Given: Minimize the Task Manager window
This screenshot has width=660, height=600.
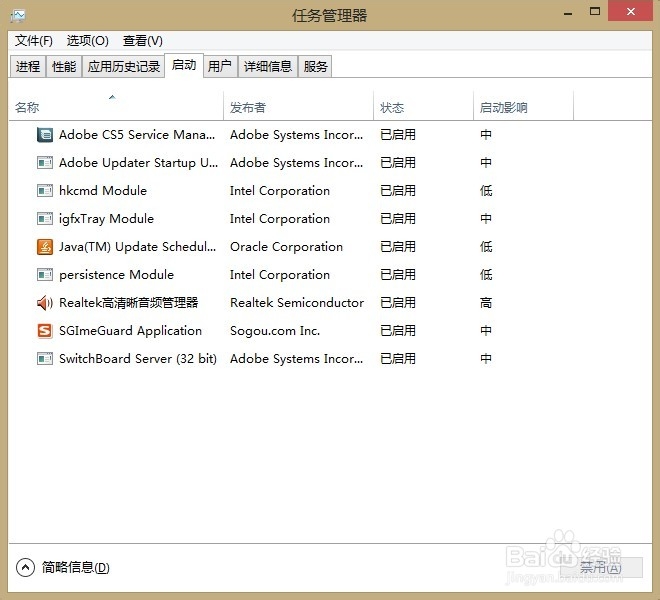Looking at the screenshot, I should click(x=568, y=13).
